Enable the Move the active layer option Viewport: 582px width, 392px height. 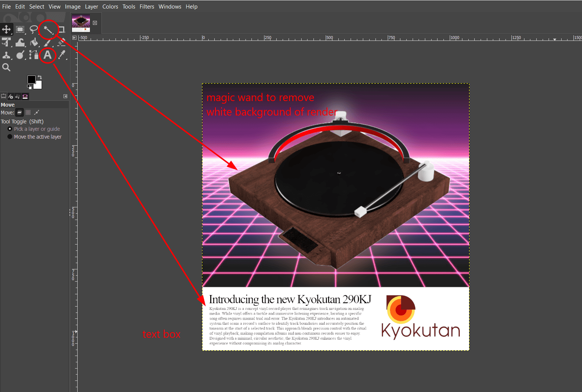(10, 136)
